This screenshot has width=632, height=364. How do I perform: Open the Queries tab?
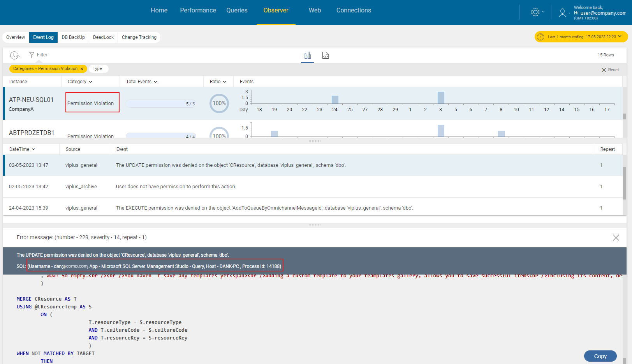pos(237,10)
